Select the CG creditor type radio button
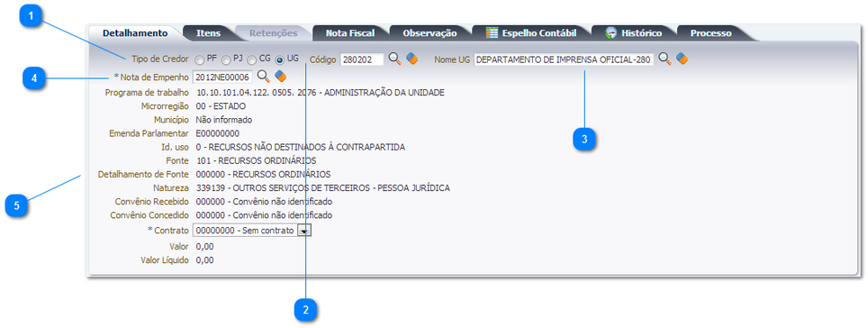This screenshot has height=328, width=868. click(x=251, y=59)
